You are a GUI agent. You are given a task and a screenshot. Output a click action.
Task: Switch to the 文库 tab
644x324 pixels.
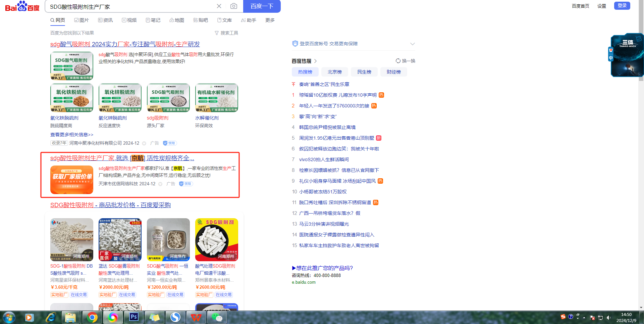(x=224, y=20)
